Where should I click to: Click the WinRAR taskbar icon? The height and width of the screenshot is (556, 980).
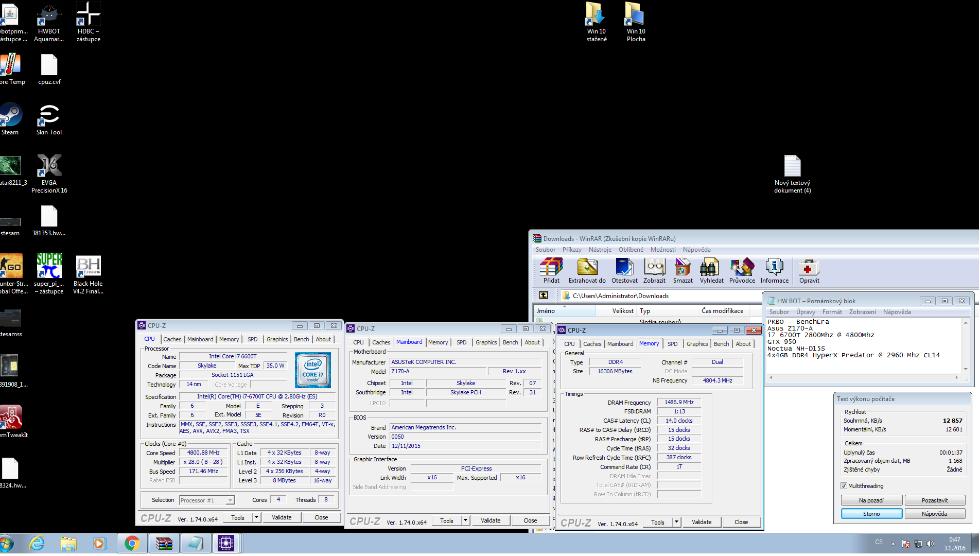(164, 543)
